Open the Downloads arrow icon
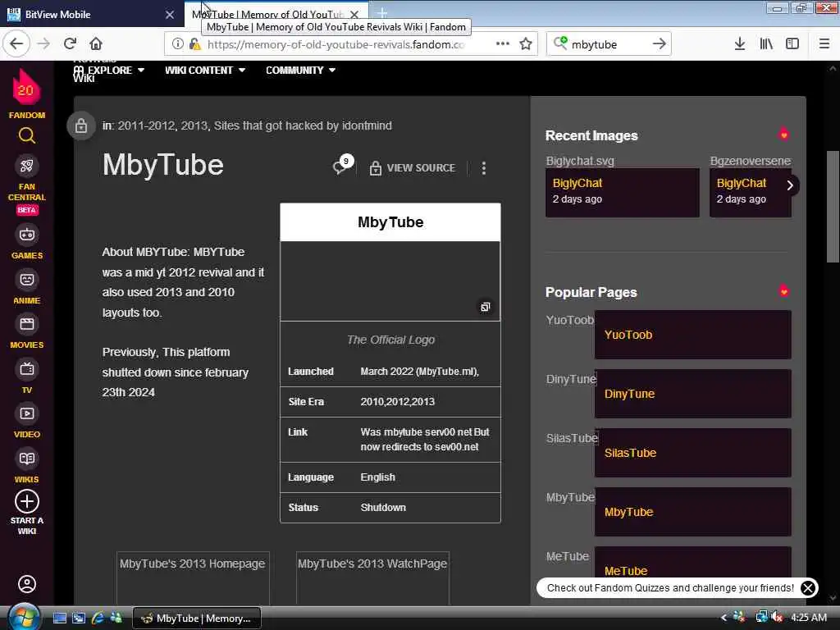The width and height of the screenshot is (840, 630). click(x=739, y=44)
